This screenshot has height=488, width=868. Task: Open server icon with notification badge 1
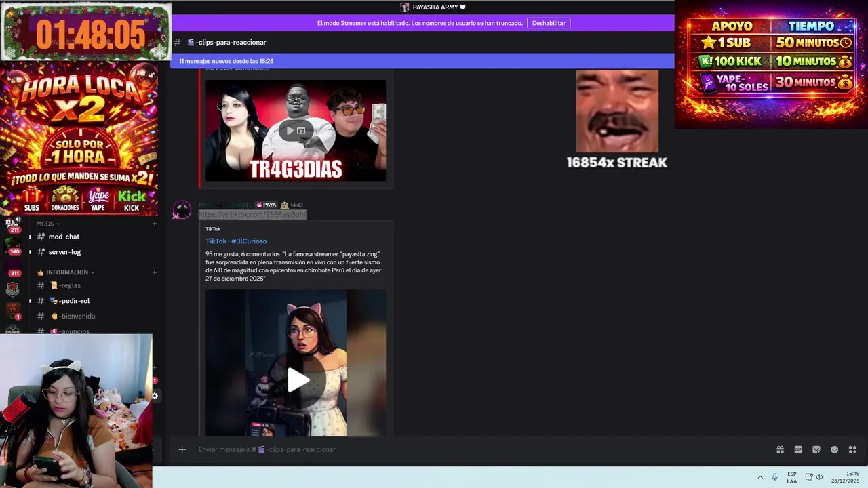coord(13,311)
